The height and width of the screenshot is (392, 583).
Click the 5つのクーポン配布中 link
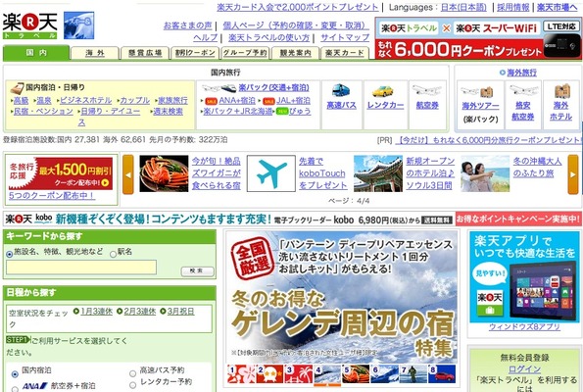click(x=52, y=196)
